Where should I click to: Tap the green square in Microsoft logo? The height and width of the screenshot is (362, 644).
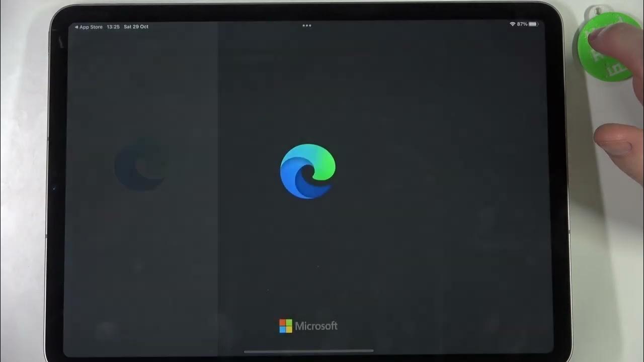[289, 322]
